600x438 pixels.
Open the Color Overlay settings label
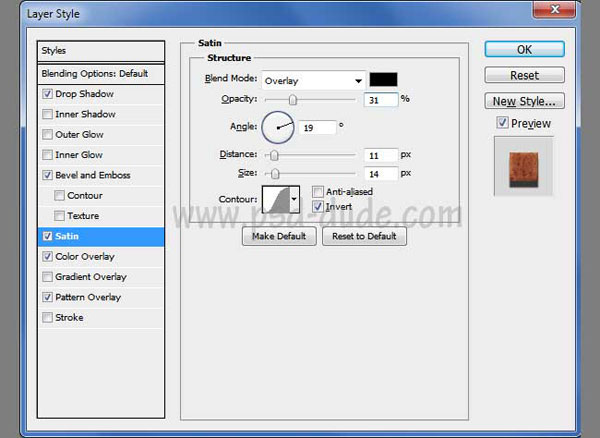(85, 256)
